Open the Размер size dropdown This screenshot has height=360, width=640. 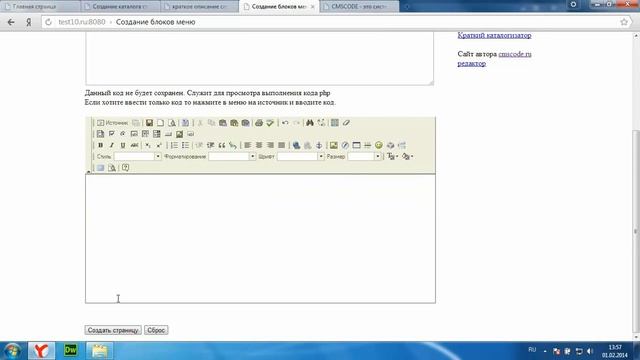(x=364, y=156)
